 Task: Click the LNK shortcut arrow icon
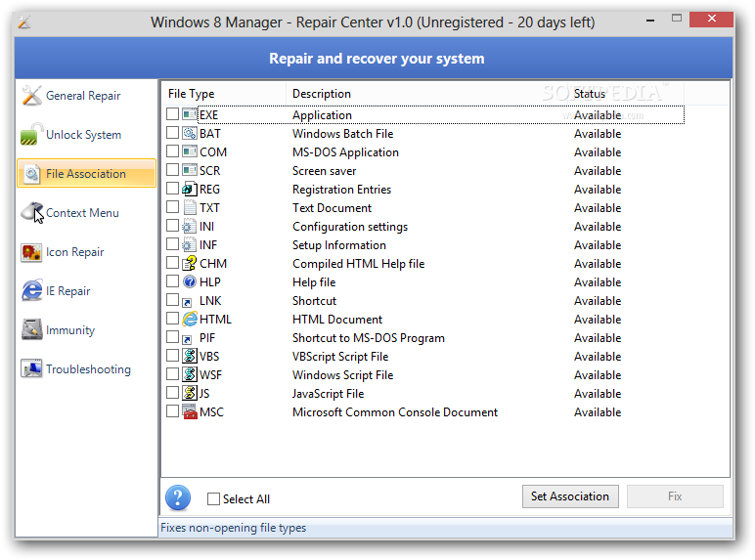pos(187,302)
